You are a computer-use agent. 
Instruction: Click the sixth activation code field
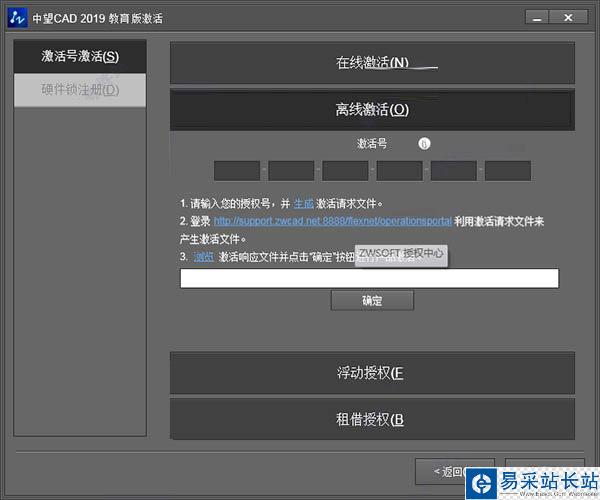tap(508, 171)
